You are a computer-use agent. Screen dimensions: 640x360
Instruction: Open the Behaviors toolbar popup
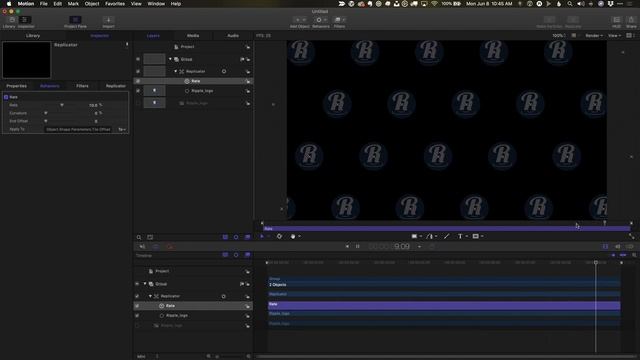click(321, 20)
